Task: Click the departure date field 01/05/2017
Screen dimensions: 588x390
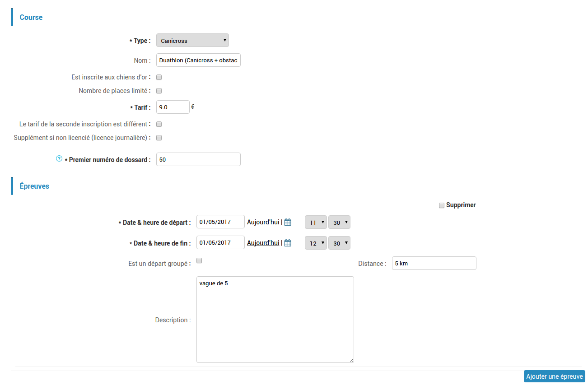Action: (220, 222)
